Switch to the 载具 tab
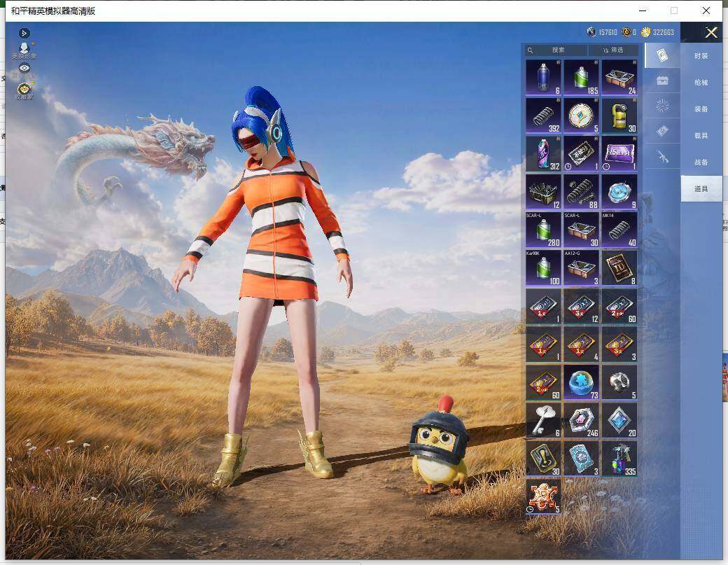 click(701, 136)
